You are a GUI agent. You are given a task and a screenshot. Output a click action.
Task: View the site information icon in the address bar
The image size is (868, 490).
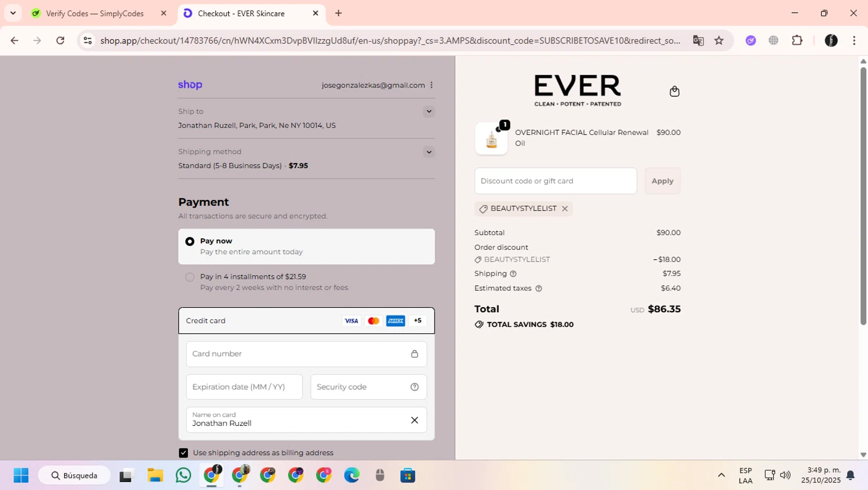[87, 40]
